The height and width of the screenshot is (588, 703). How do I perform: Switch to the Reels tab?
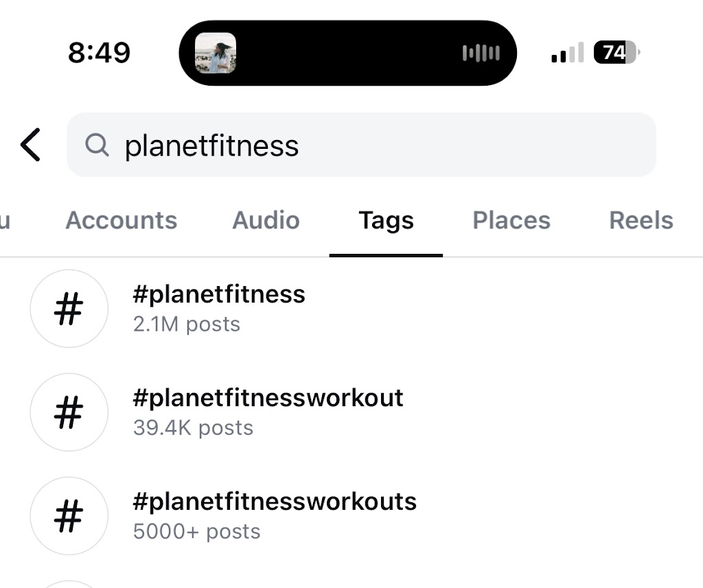click(x=641, y=220)
